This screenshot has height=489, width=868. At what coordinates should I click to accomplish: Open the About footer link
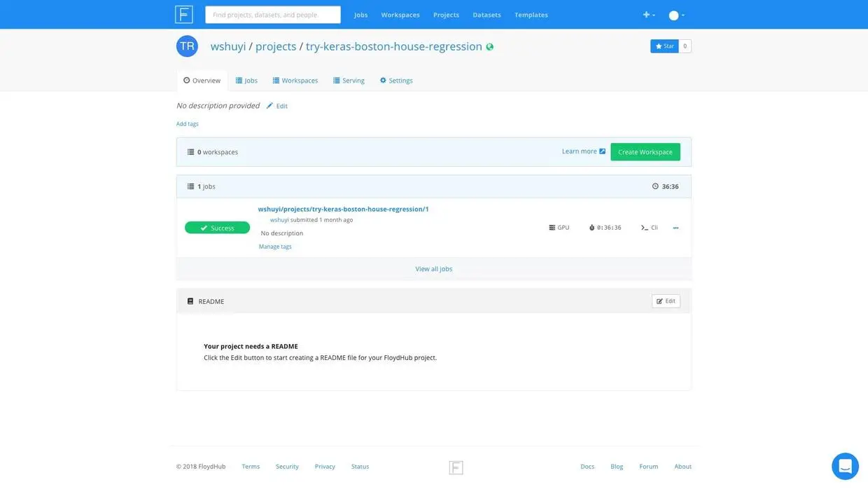683,467
